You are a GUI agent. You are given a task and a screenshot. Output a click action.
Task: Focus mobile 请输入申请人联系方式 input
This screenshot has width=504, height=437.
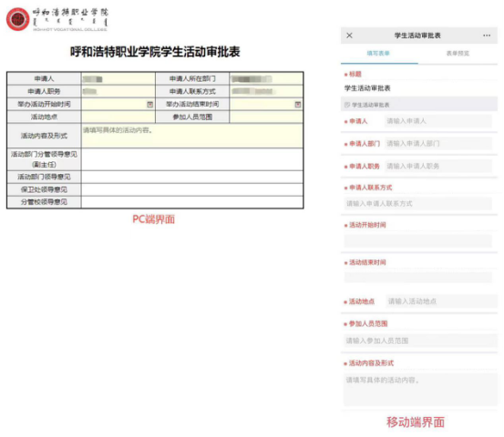click(417, 204)
